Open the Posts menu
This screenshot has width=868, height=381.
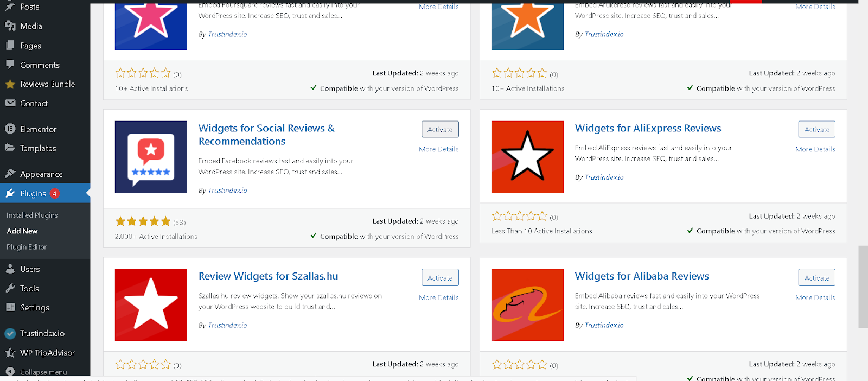(30, 7)
